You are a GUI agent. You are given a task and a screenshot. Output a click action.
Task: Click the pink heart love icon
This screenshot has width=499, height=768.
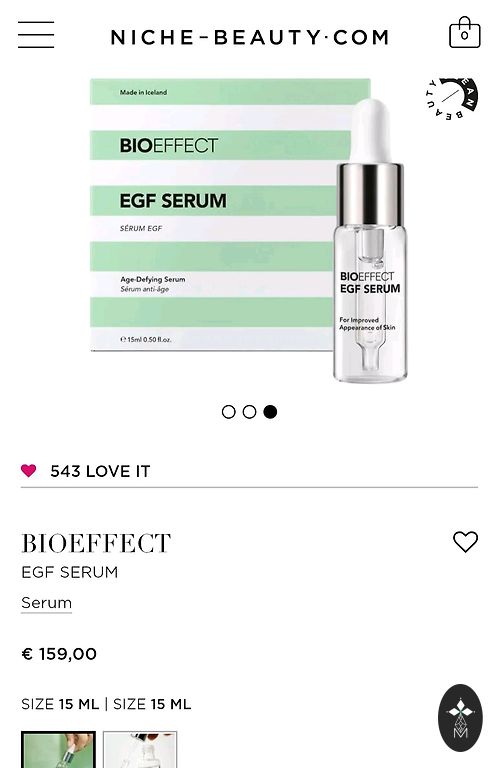point(28,471)
